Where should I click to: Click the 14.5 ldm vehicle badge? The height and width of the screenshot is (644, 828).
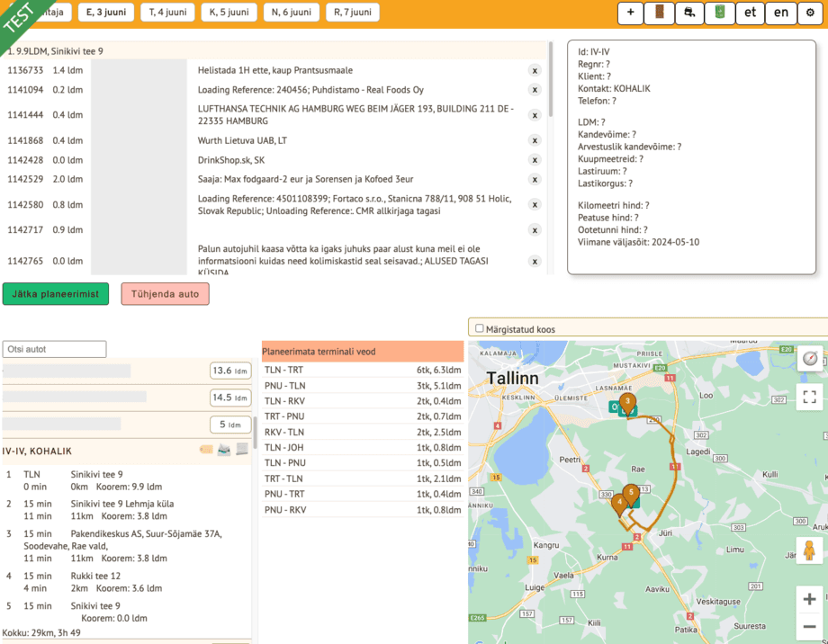230,398
